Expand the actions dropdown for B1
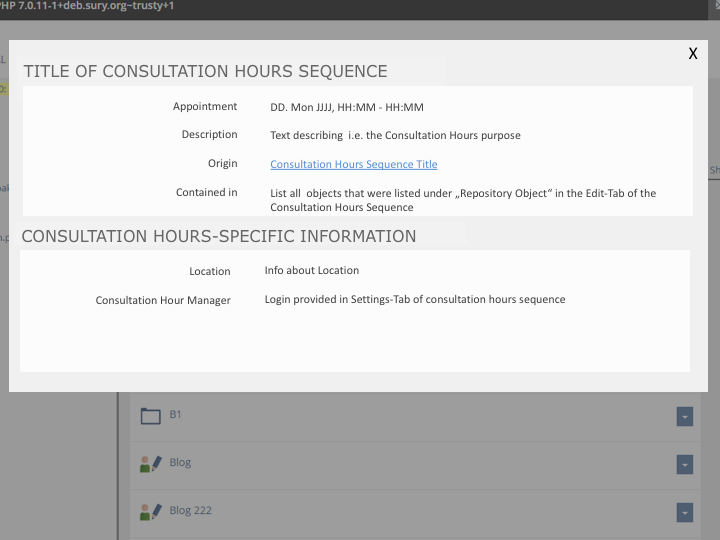Image resolution: width=720 pixels, height=540 pixels. pos(684,416)
